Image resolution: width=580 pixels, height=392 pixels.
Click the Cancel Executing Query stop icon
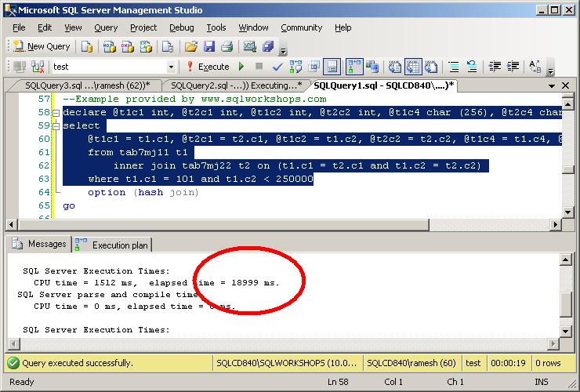(x=259, y=67)
